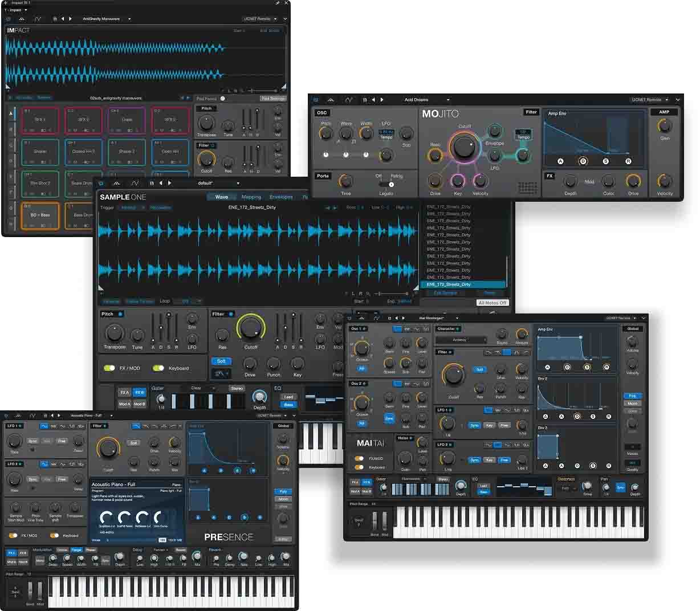Toggle the Keyboard switch in Presence

(54, 536)
